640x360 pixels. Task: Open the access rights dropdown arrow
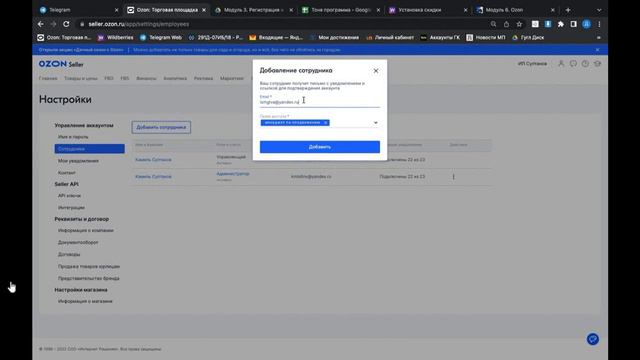pyautogui.click(x=376, y=123)
